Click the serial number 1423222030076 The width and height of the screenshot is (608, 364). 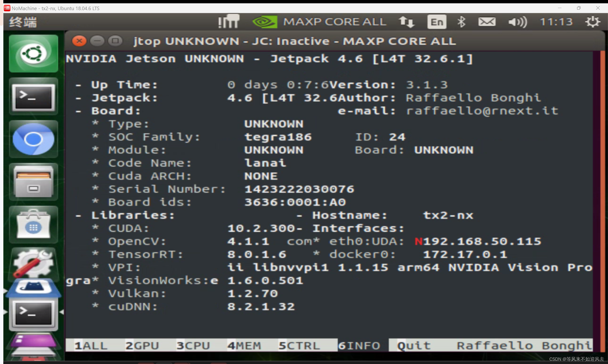(x=299, y=189)
